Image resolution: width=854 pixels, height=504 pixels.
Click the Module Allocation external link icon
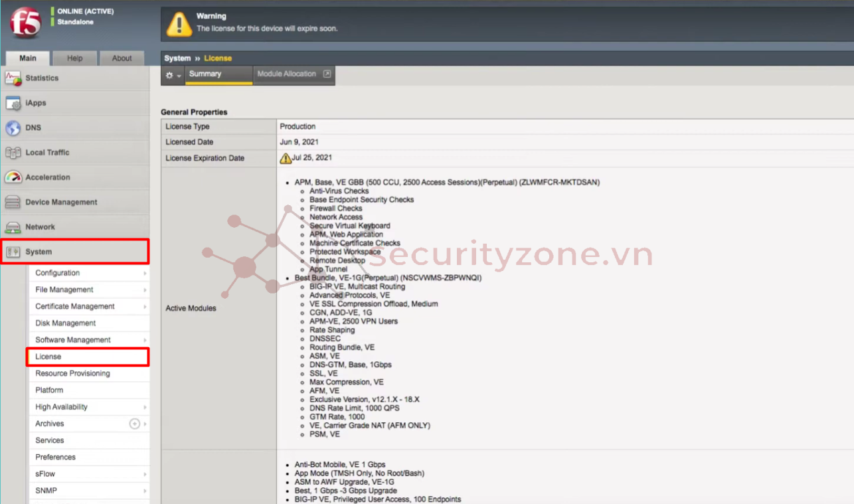(327, 74)
